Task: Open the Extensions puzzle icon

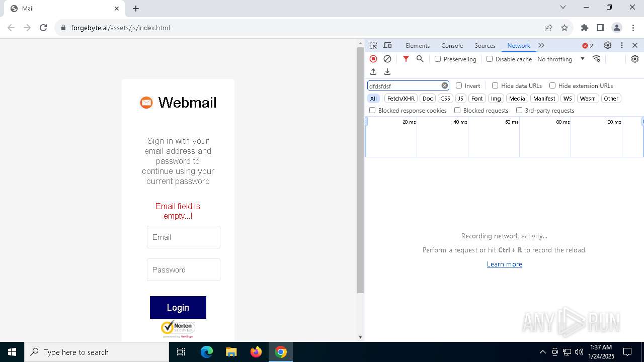Action: click(x=585, y=28)
